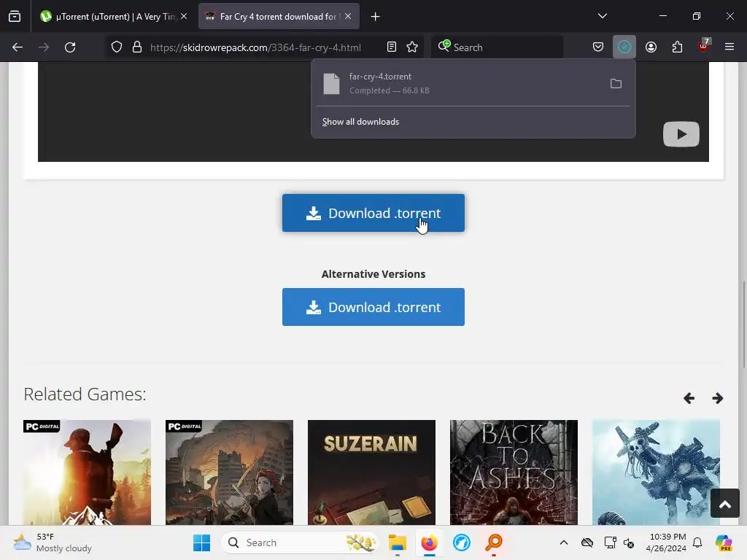
Task: Toggle the downloads panel button
Action: click(x=624, y=47)
